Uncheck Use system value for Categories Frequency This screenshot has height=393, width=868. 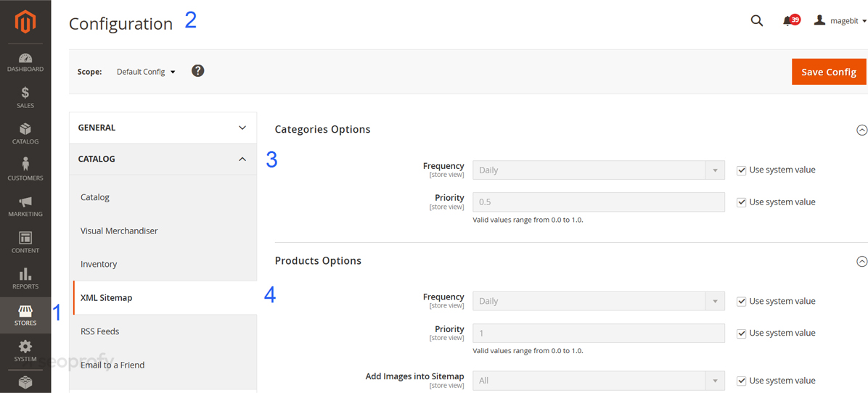coord(742,170)
